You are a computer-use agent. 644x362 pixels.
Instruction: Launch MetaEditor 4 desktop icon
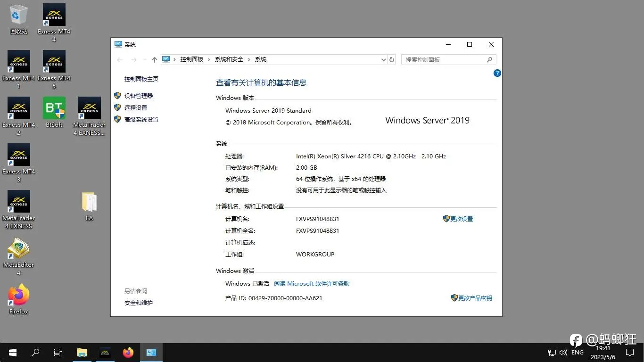click(x=19, y=256)
